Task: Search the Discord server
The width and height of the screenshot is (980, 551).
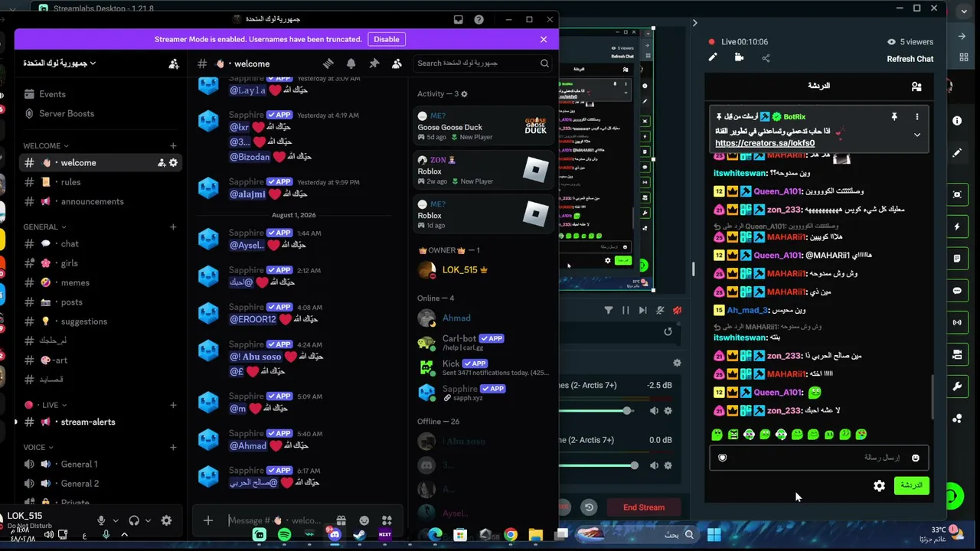Action: click(x=482, y=64)
